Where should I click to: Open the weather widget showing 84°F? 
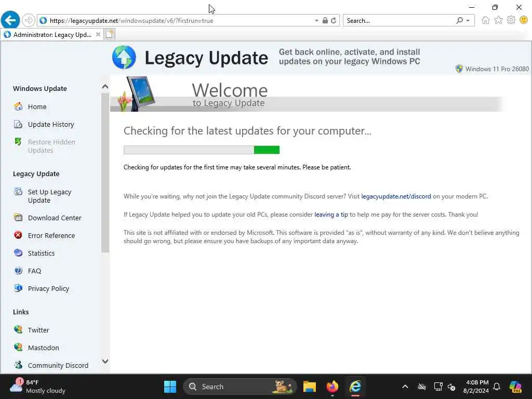pos(37,386)
